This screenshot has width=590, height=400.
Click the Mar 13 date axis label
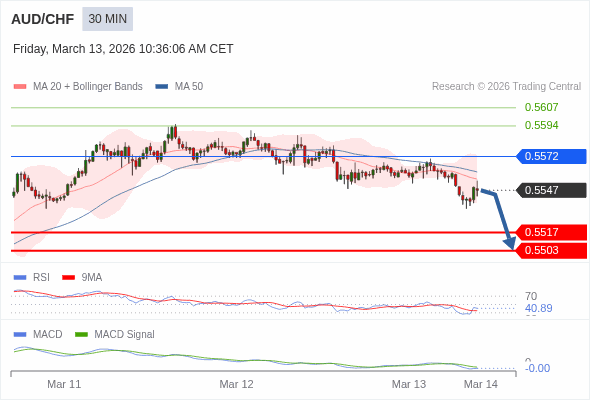[409, 384]
